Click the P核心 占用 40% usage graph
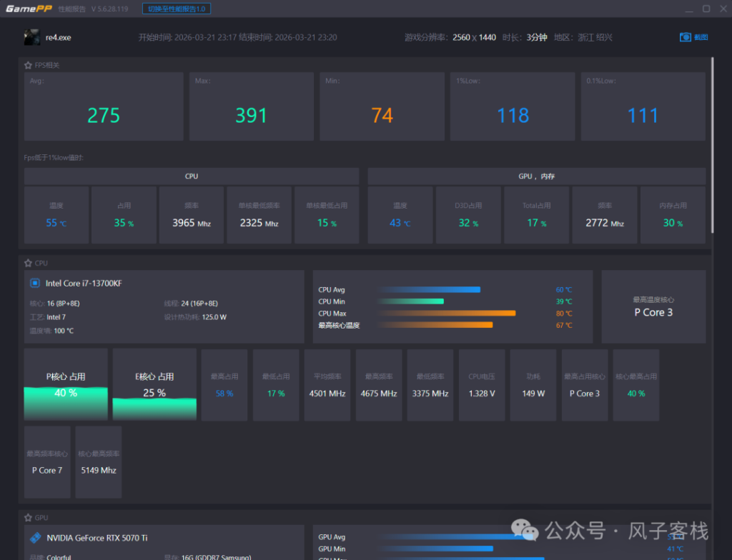732x560 pixels. [66, 384]
